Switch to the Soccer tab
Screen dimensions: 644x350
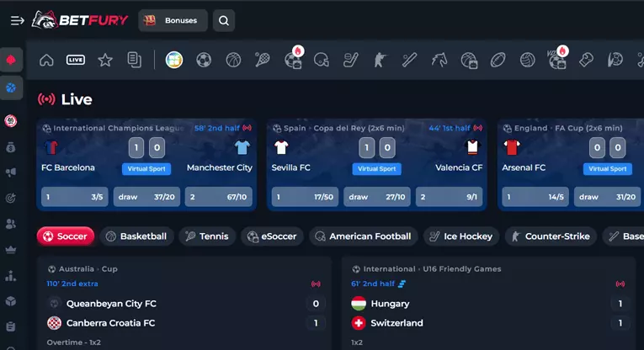66,236
